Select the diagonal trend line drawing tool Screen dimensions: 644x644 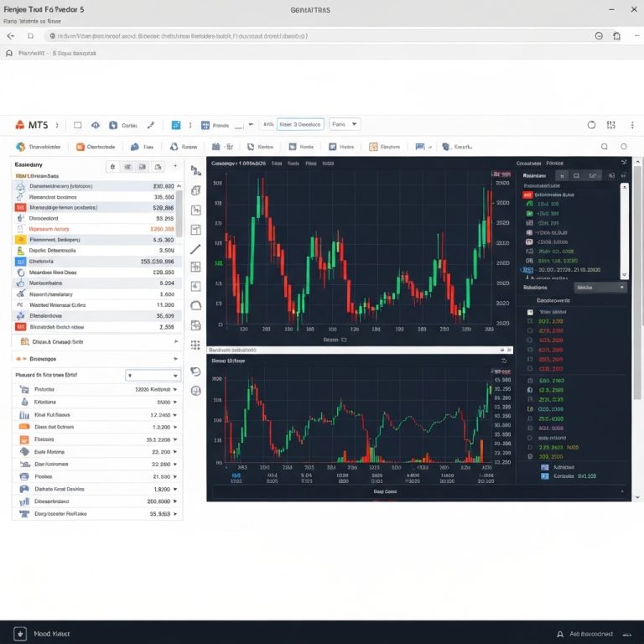point(195,249)
